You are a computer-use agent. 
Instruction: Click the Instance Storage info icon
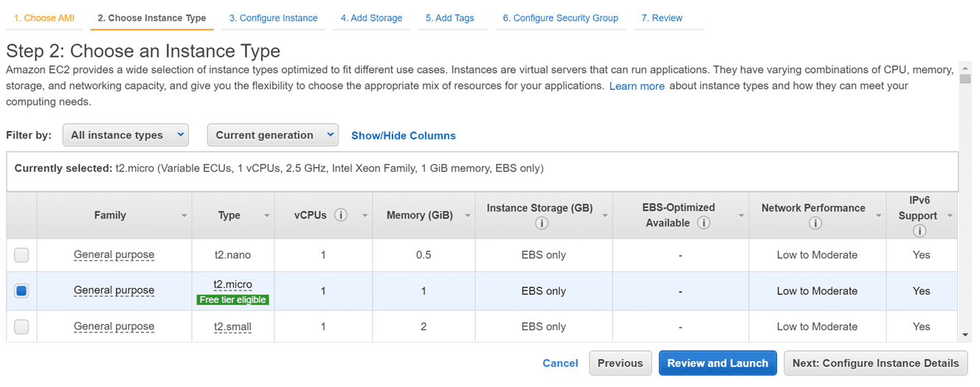tap(540, 223)
